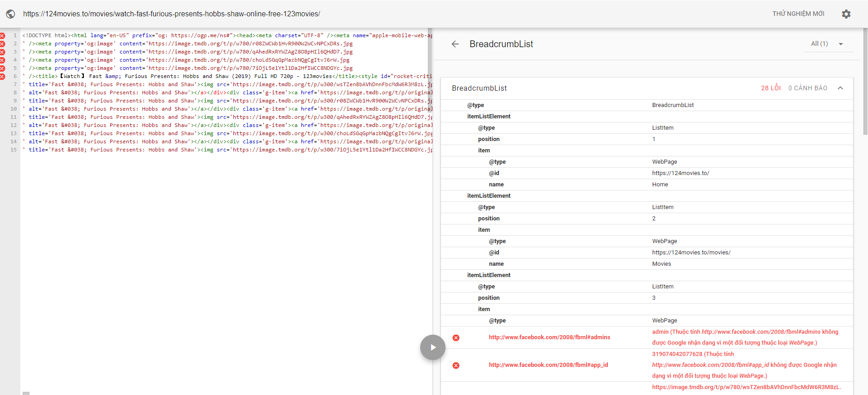The height and width of the screenshot is (395, 868).
Task: Click the top-level @type BreadcrumbList value
Action: (673, 105)
